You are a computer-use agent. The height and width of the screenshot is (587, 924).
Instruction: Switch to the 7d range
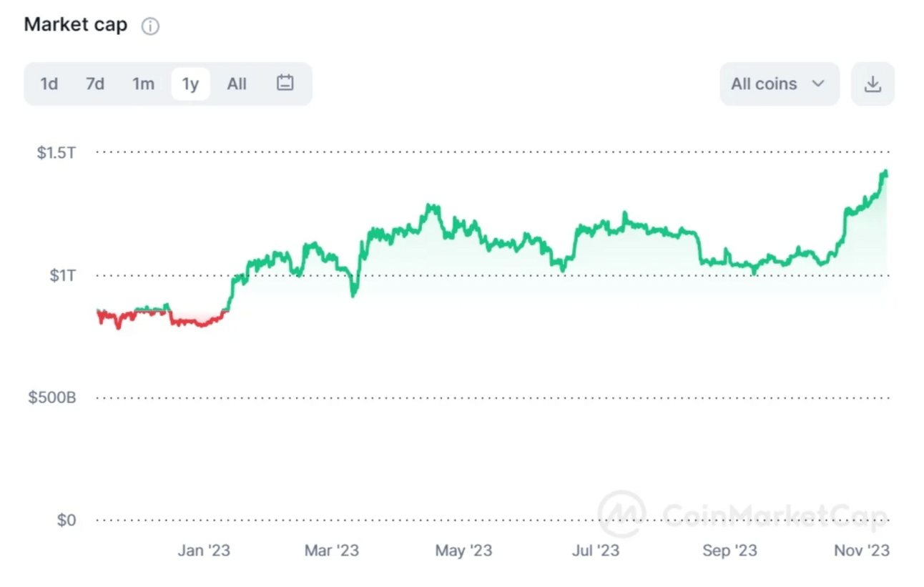click(95, 84)
